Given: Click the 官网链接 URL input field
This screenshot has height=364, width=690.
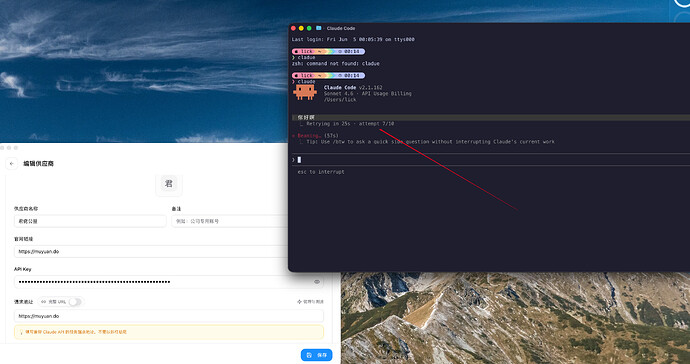Looking at the screenshot, I should point(151,251).
